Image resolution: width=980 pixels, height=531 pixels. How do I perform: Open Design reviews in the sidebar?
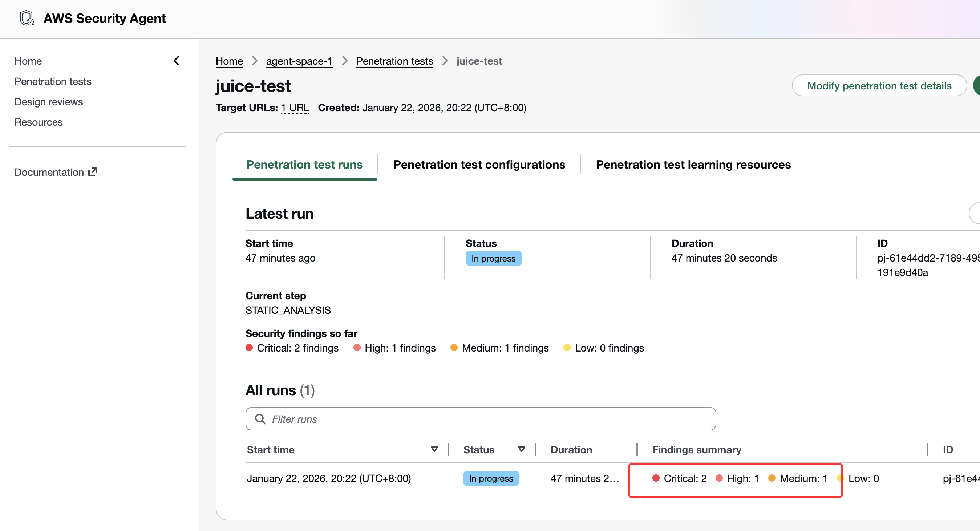pyautogui.click(x=49, y=102)
